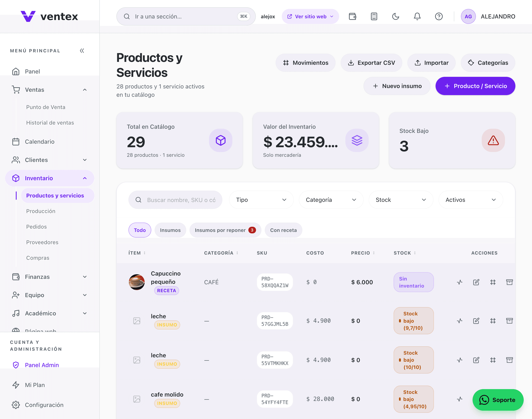Click the Stock Bajo warning icon
Viewport: 532px width, 419px height.
coord(493,140)
